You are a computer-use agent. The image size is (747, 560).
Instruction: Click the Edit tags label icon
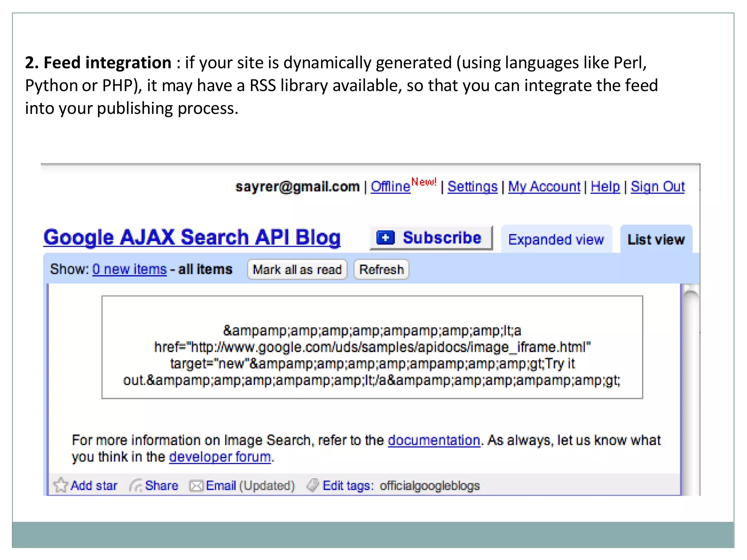click(x=313, y=485)
